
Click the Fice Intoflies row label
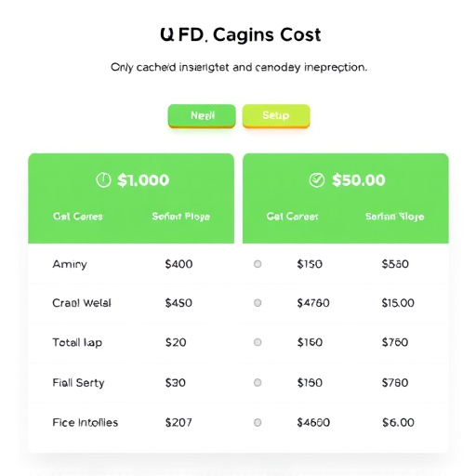tap(86, 422)
